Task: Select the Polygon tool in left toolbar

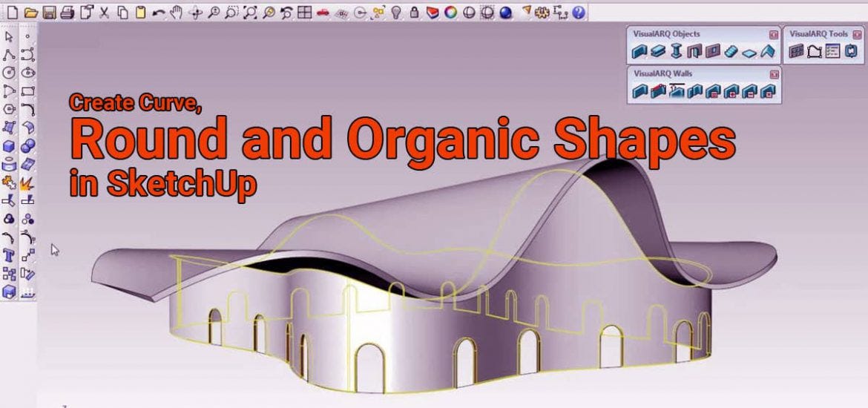Action: coord(9,109)
